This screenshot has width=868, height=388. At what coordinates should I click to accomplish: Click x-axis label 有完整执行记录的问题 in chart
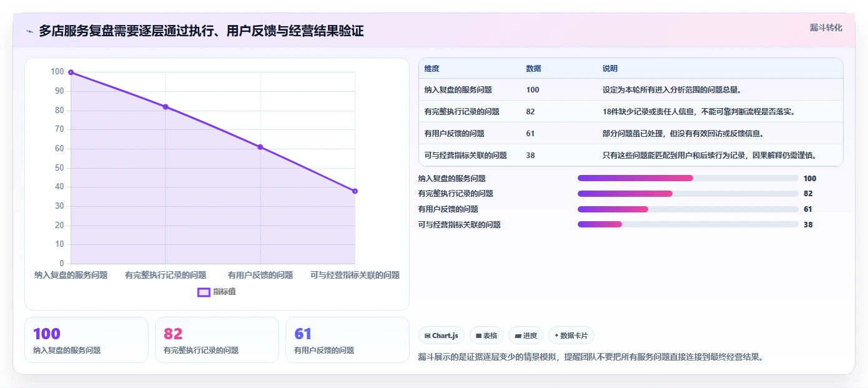165,275
